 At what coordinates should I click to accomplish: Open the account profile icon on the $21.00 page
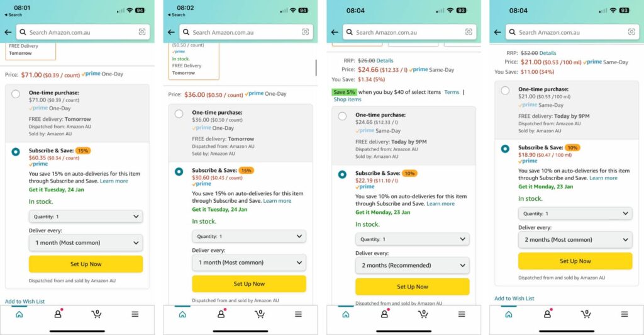[547, 314]
